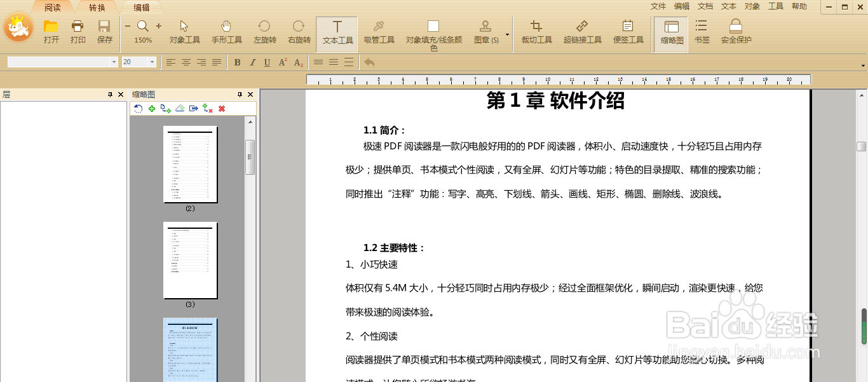The image size is (868, 382).
Task: Open the 书签 bookmarks panel
Action: pos(702,32)
